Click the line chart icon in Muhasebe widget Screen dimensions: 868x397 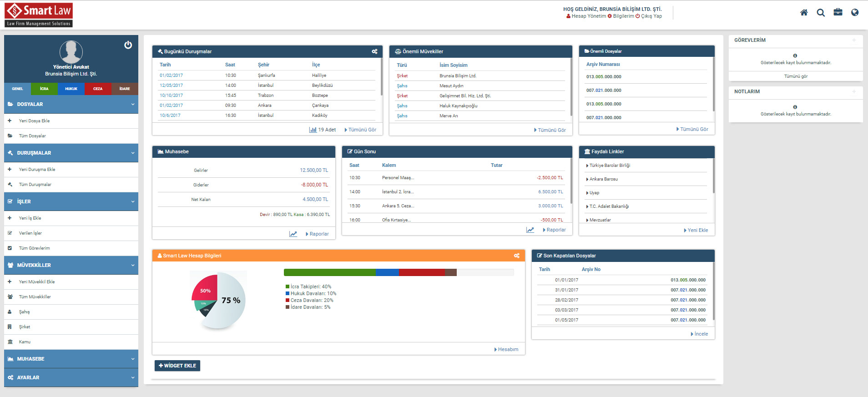(x=293, y=234)
